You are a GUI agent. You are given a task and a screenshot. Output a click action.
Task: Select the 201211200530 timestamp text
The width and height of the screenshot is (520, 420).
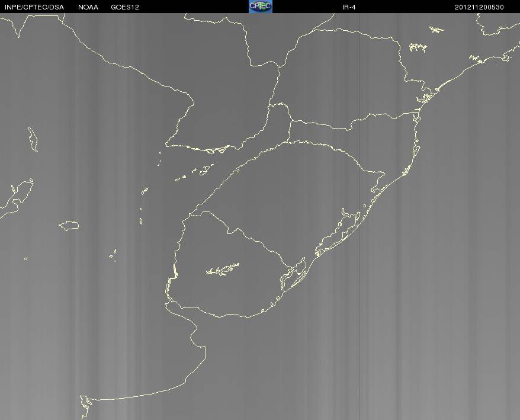pyautogui.click(x=479, y=7)
